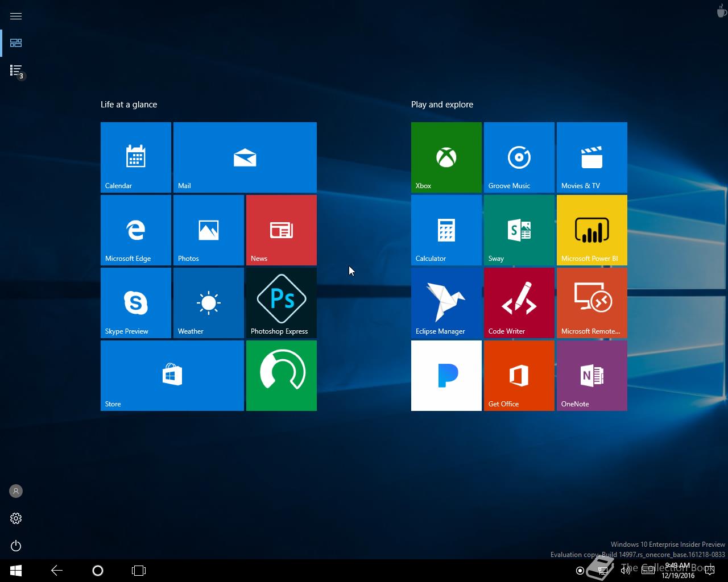Image resolution: width=728 pixels, height=582 pixels.
Task: Launch the Calculator tile
Action: [x=446, y=230]
